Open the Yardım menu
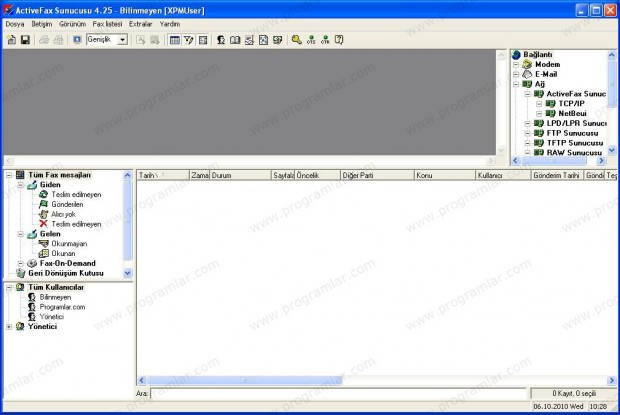The height and width of the screenshot is (415, 620). coord(170,24)
